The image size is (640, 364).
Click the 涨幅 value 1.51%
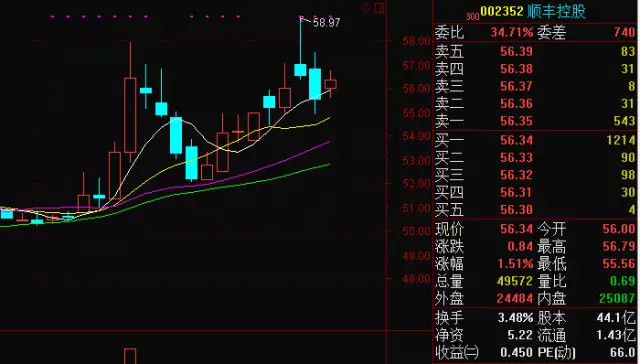pyautogui.click(x=515, y=264)
